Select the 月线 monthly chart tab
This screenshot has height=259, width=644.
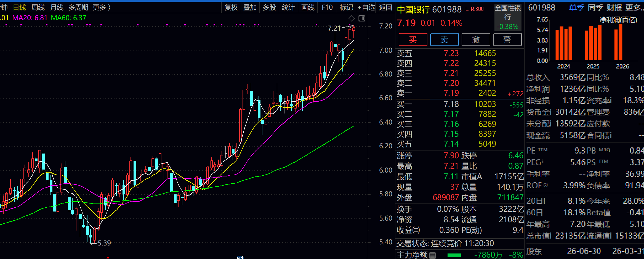tap(57, 7)
